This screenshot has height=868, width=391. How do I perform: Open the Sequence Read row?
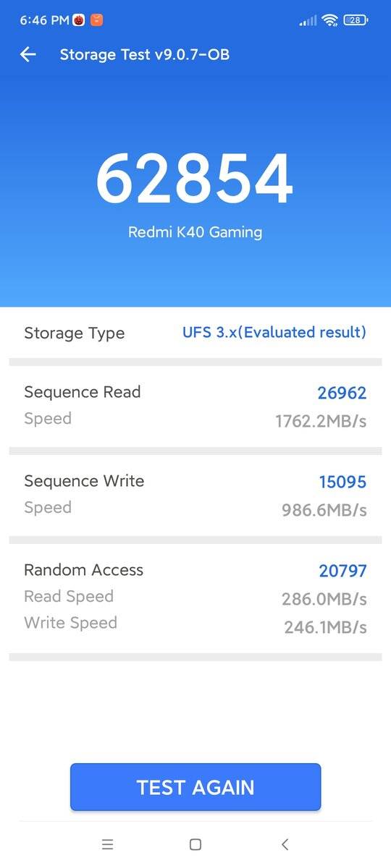point(195,407)
